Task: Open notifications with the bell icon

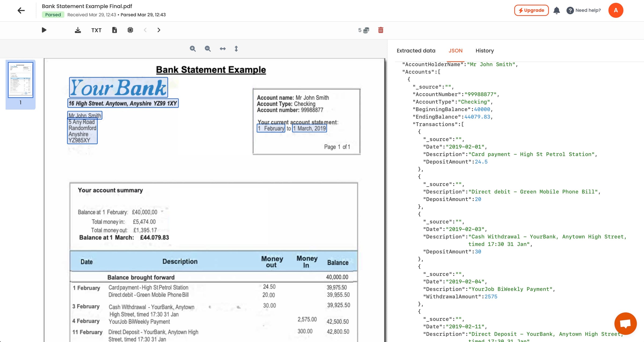Action: tap(557, 10)
